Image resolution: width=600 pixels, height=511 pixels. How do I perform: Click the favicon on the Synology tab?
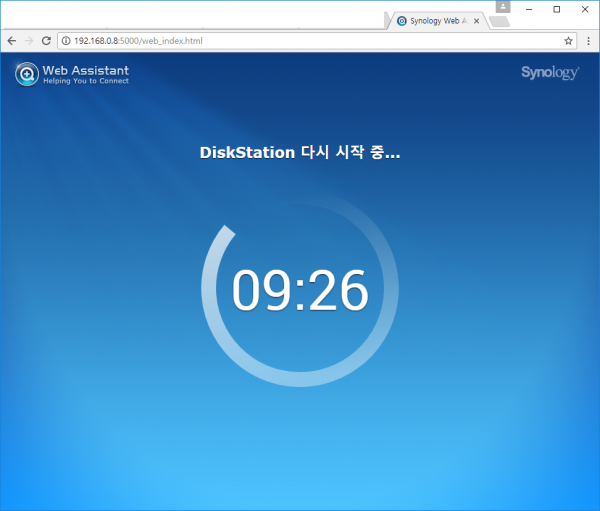click(402, 20)
